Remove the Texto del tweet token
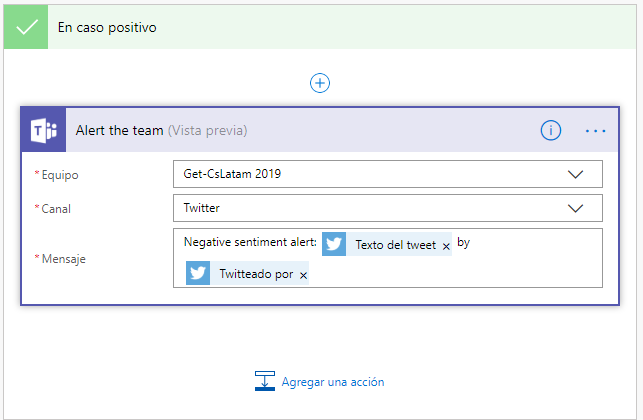Image resolution: width=643 pixels, height=420 pixels. (446, 246)
